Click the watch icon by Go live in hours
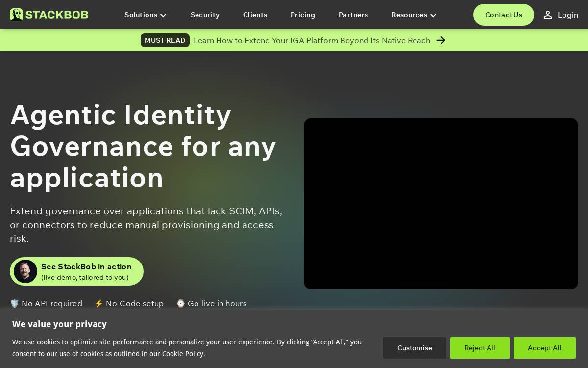Viewport: 588px width, 368px height. coord(181,304)
